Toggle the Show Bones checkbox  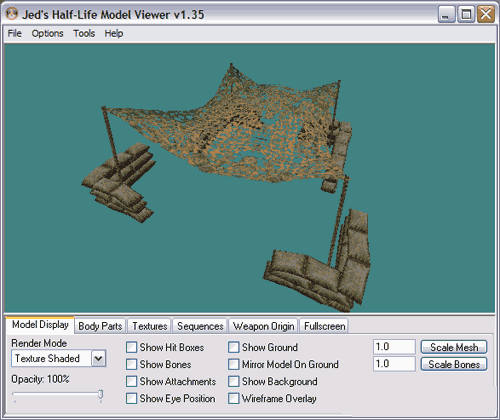tap(131, 364)
